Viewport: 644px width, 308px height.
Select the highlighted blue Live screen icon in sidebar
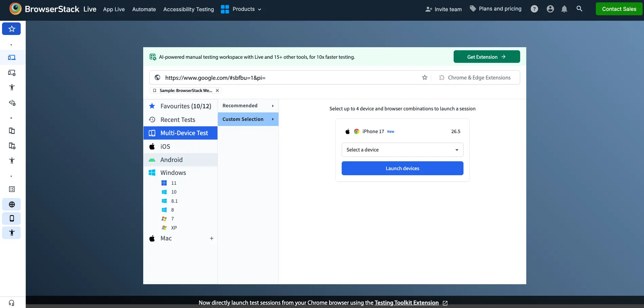12,57
